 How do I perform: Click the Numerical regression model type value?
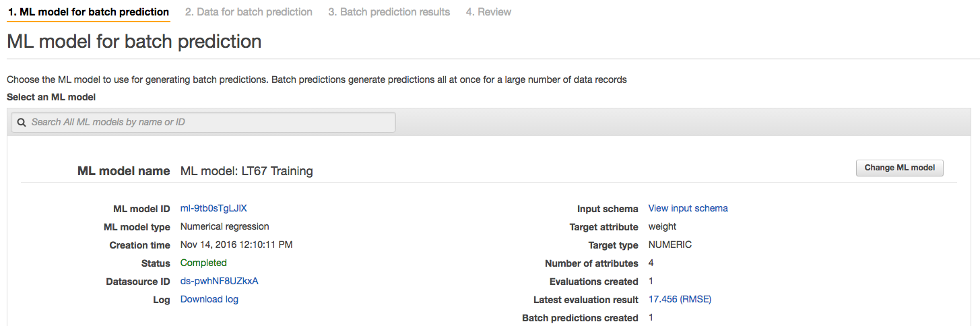pyautogui.click(x=224, y=226)
